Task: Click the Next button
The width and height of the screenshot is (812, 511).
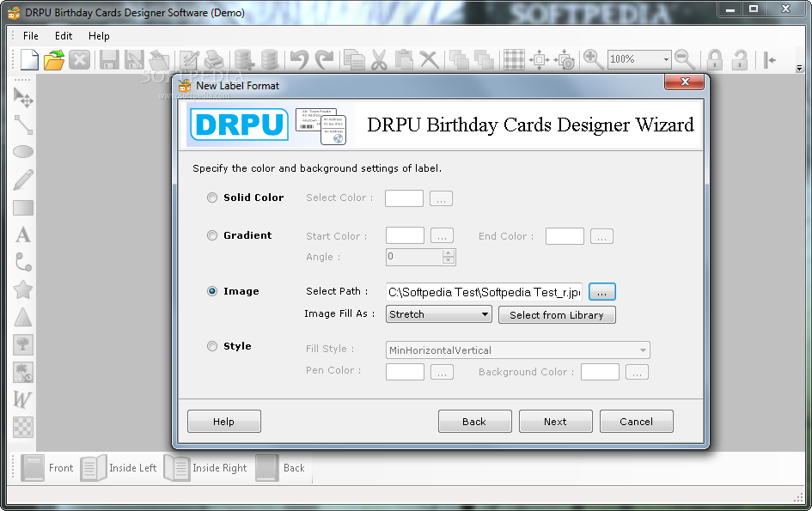Action: [555, 422]
